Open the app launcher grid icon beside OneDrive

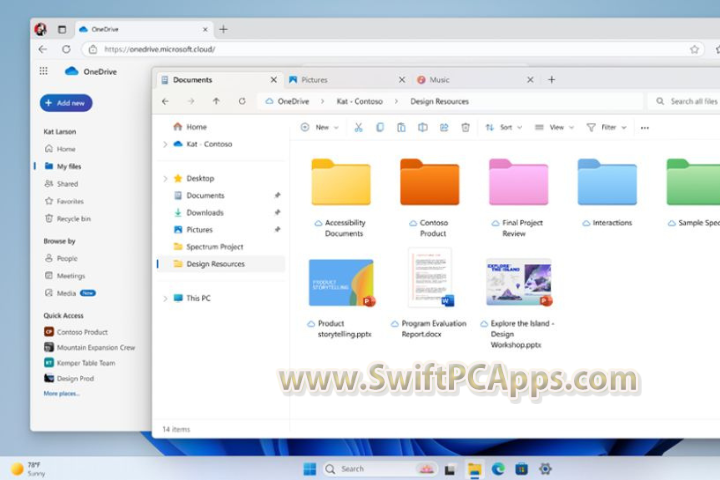44,71
